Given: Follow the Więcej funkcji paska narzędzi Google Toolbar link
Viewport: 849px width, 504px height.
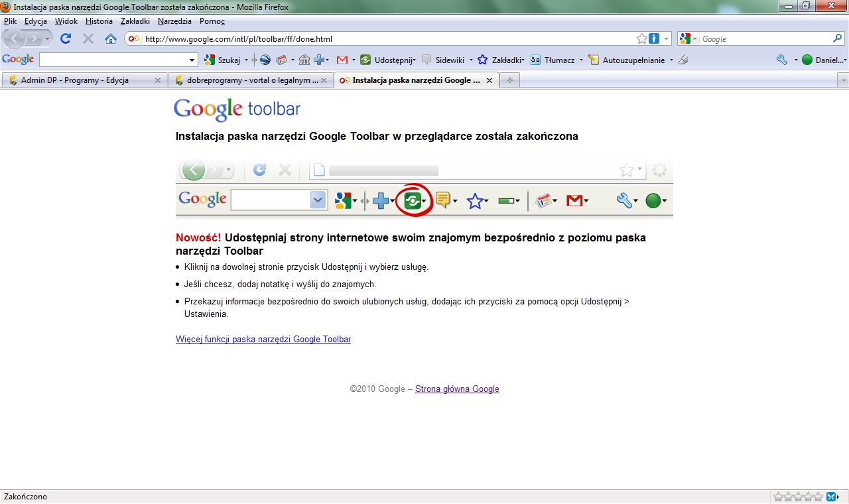Looking at the screenshot, I should pos(263,339).
